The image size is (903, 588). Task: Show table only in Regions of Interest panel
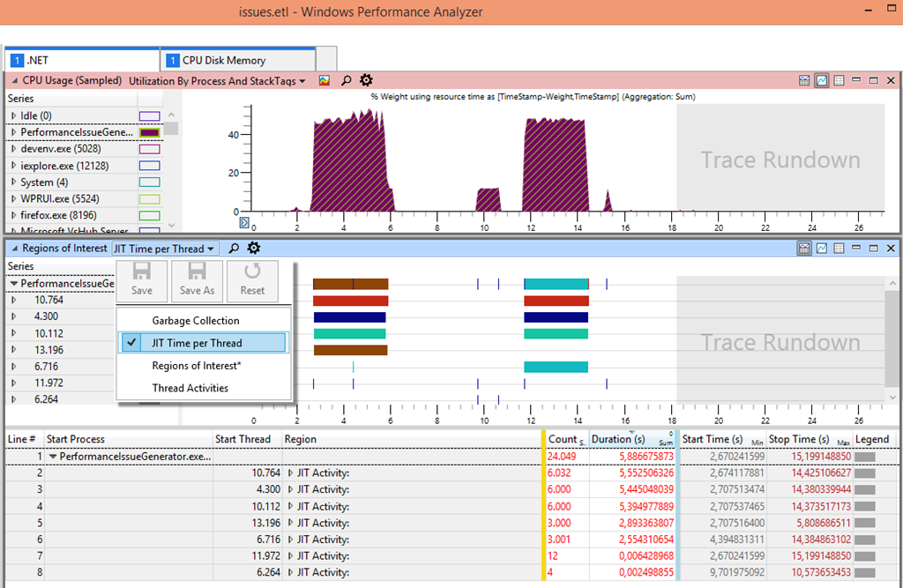point(840,249)
